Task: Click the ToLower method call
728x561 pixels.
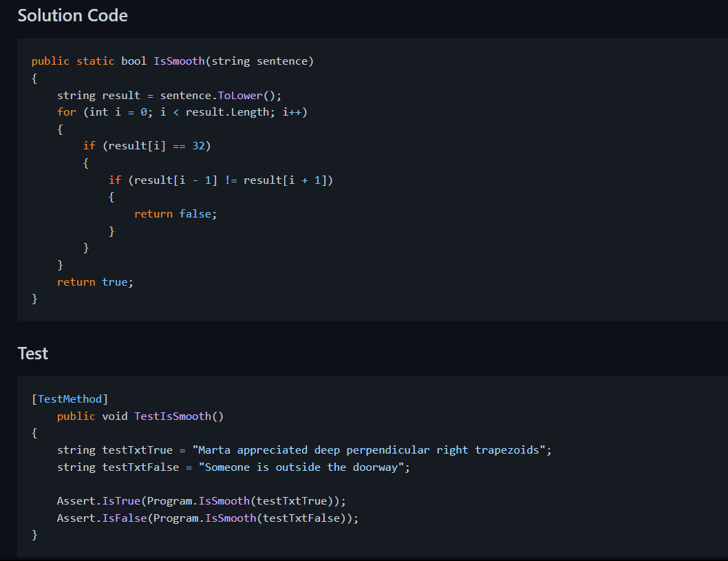Action: (x=240, y=95)
